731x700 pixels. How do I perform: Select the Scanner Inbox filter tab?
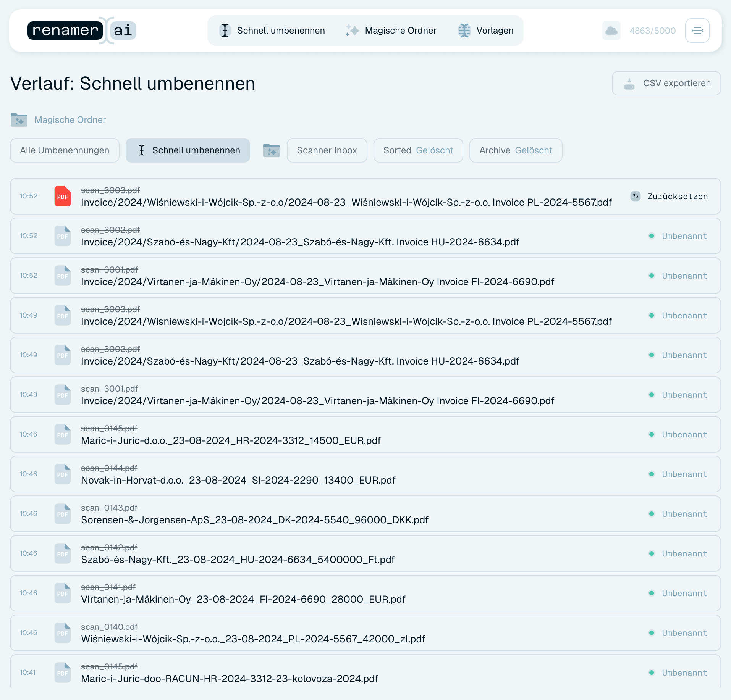(327, 150)
